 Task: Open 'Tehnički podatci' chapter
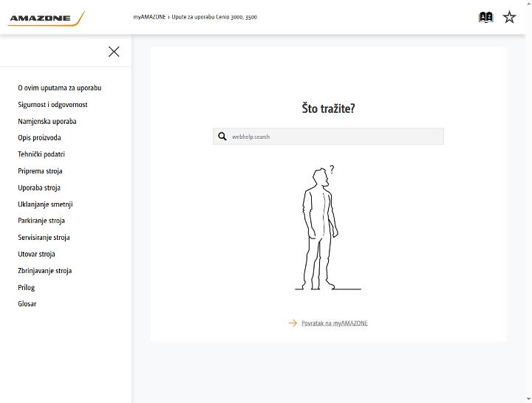(x=41, y=154)
